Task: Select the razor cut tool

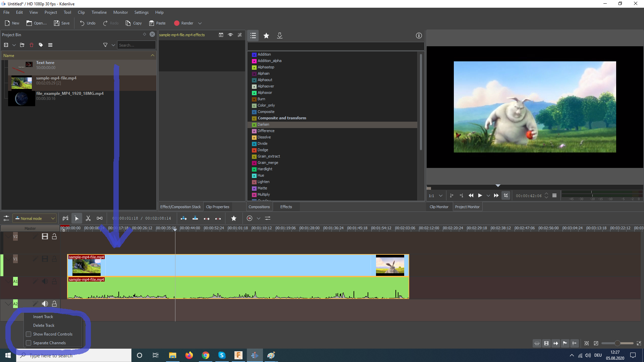Action: pyautogui.click(x=88, y=218)
